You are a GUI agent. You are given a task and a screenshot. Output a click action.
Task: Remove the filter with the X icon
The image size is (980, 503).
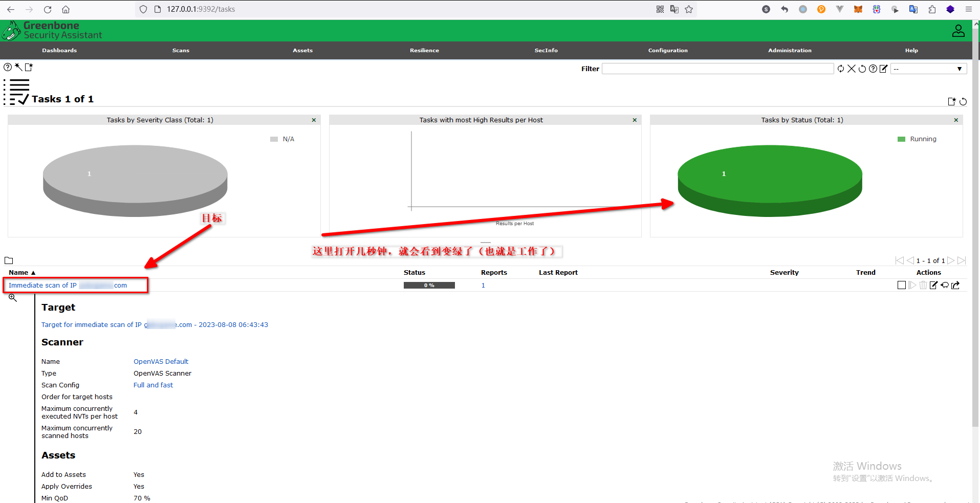click(x=852, y=69)
